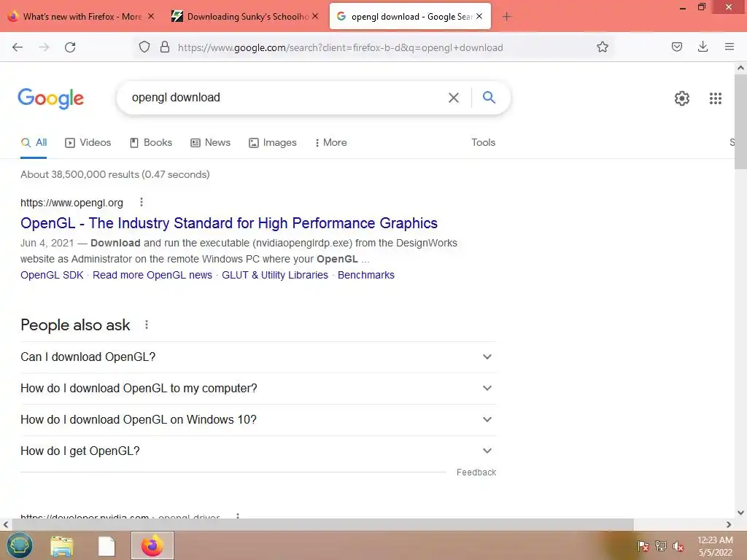This screenshot has width=747, height=560.
Task: Select the Images search tab
Action: [273, 142]
